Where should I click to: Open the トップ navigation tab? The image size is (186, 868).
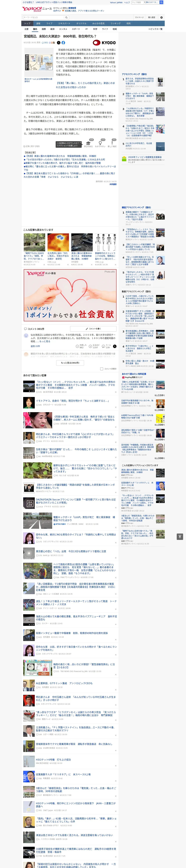(27, 24)
